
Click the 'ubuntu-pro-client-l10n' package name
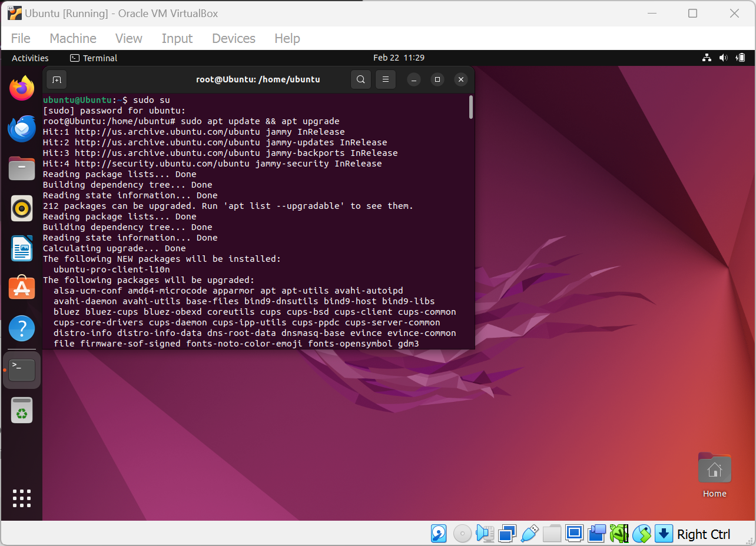click(x=112, y=269)
